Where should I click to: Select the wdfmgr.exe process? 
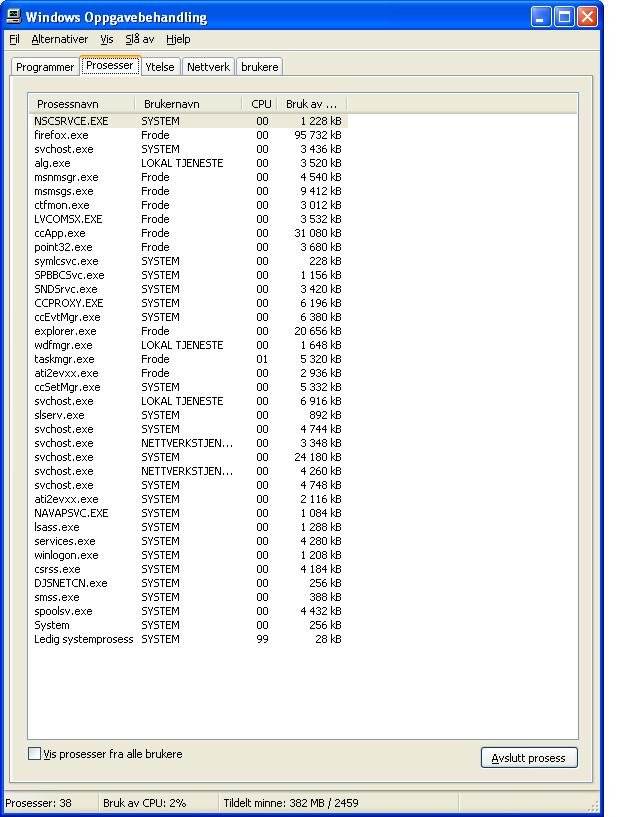point(188,345)
